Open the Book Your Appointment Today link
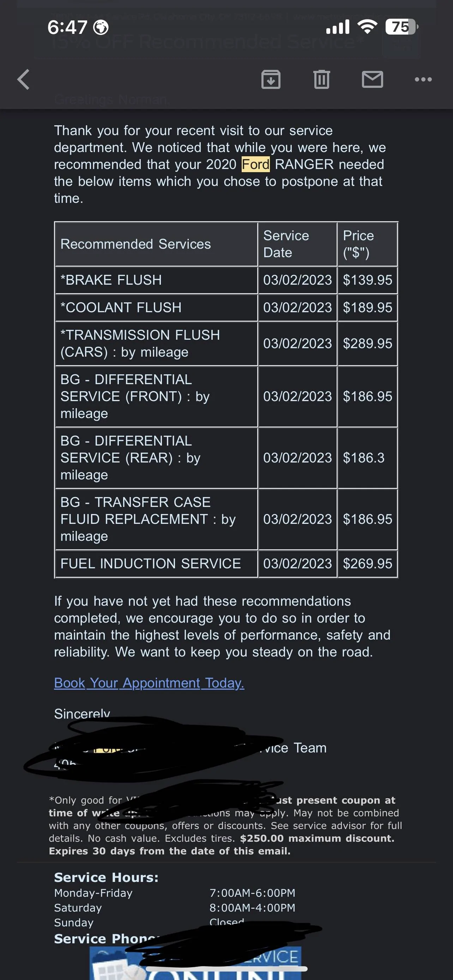The width and height of the screenshot is (453, 980). (x=149, y=683)
